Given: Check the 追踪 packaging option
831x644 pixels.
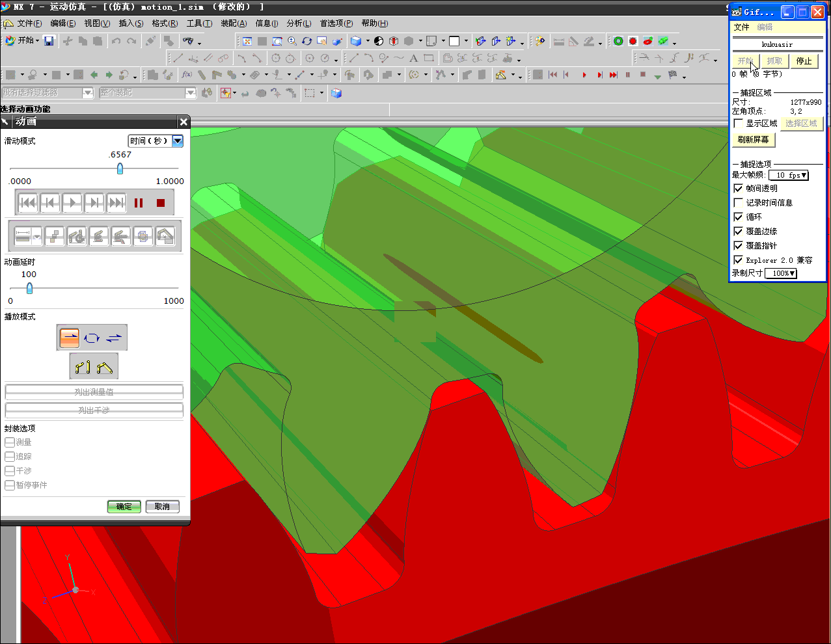Looking at the screenshot, I should [10, 456].
